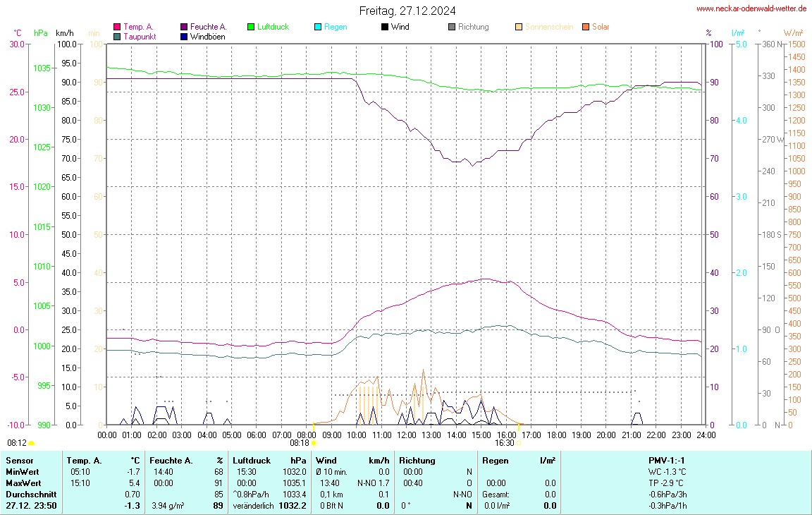Viewport: 812px width, 515px height.
Task: Click the sunset marker at 16:30
Action: (519, 443)
